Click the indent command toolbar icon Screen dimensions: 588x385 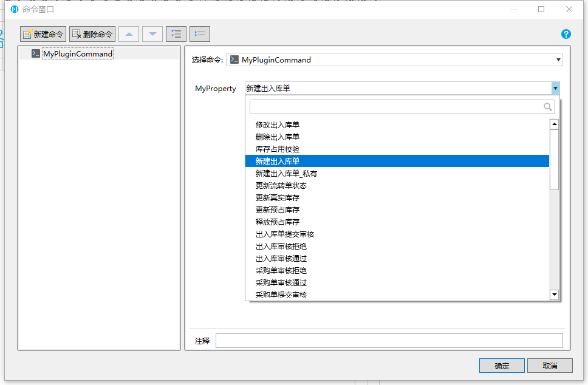pos(176,34)
